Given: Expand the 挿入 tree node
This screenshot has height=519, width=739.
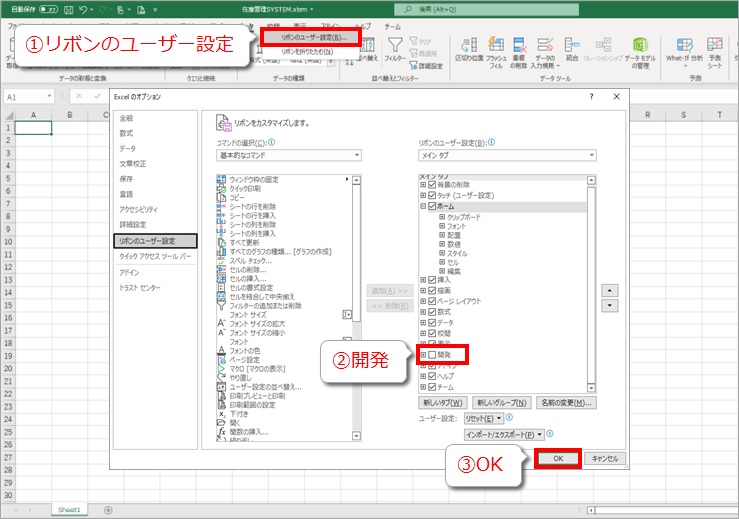Looking at the screenshot, I should tap(423, 280).
